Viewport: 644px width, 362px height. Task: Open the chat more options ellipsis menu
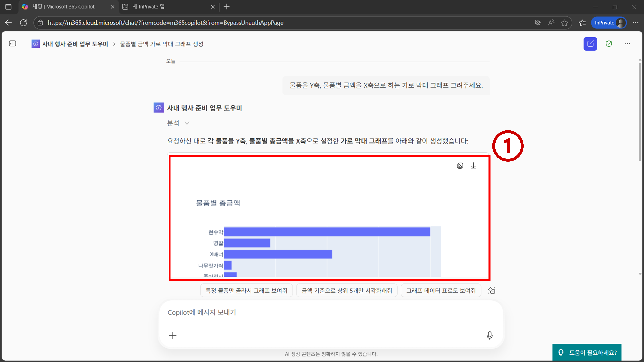tap(627, 44)
